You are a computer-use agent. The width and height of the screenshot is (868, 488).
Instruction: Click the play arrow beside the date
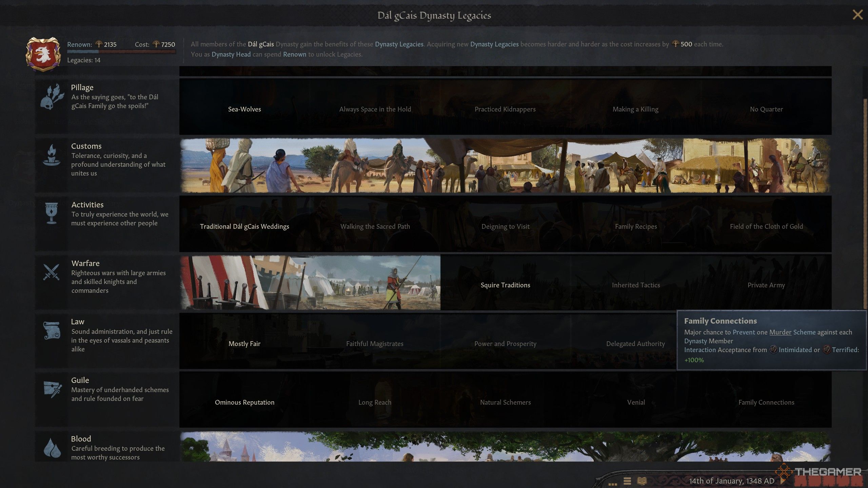pyautogui.click(x=783, y=481)
